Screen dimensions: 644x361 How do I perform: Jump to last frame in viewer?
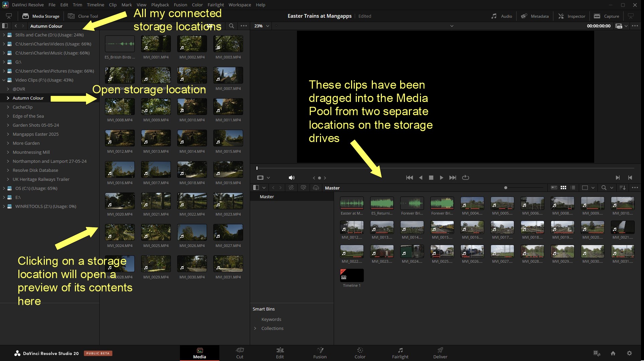click(x=452, y=177)
